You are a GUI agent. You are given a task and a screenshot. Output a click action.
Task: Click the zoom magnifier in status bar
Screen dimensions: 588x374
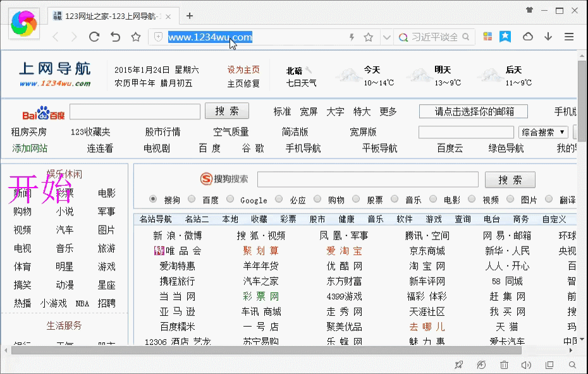pyautogui.click(x=572, y=365)
